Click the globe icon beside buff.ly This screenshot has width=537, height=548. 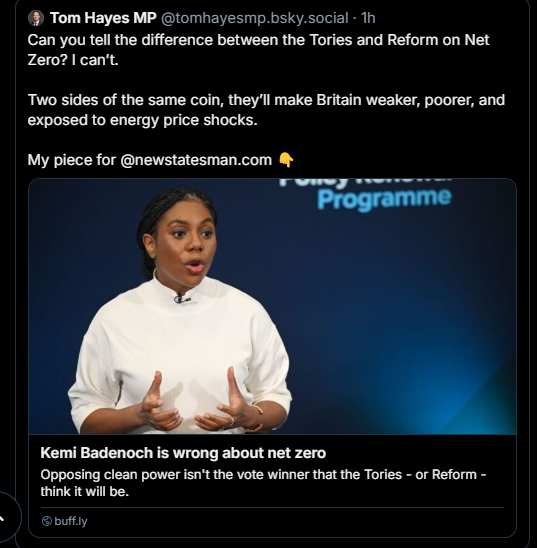point(46,521)
